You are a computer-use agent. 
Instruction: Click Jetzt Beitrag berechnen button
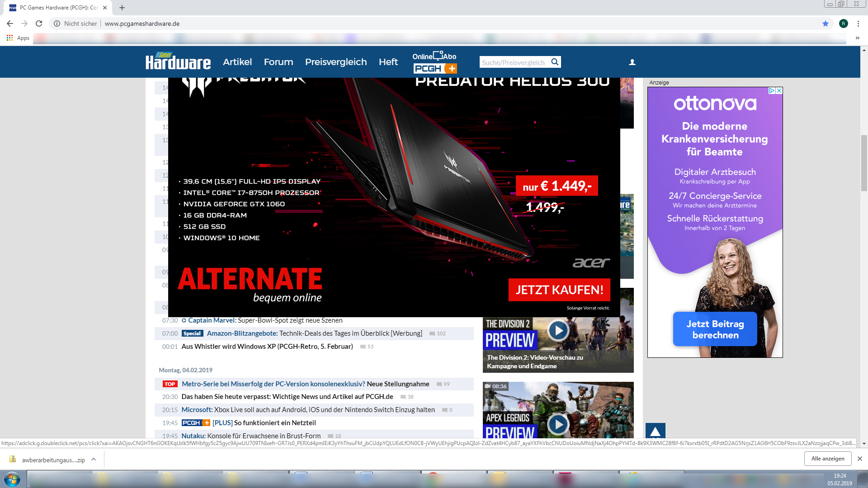[715, 329]
